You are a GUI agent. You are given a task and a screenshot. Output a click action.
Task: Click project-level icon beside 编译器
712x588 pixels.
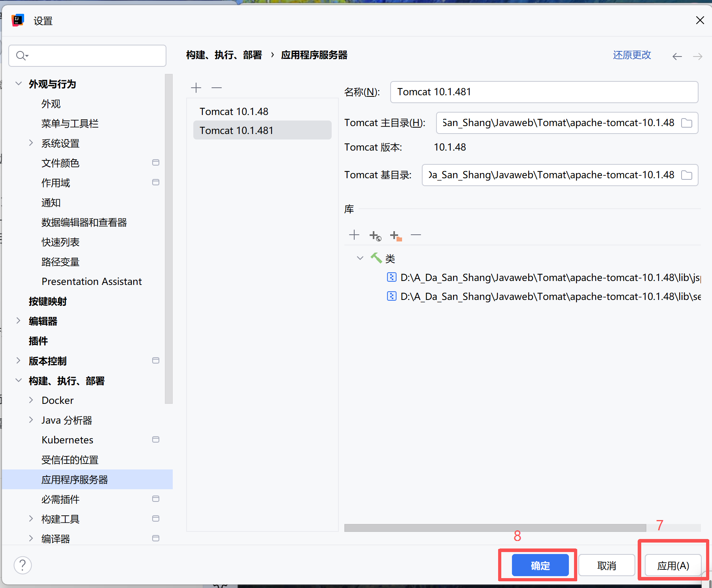(156, 538)
